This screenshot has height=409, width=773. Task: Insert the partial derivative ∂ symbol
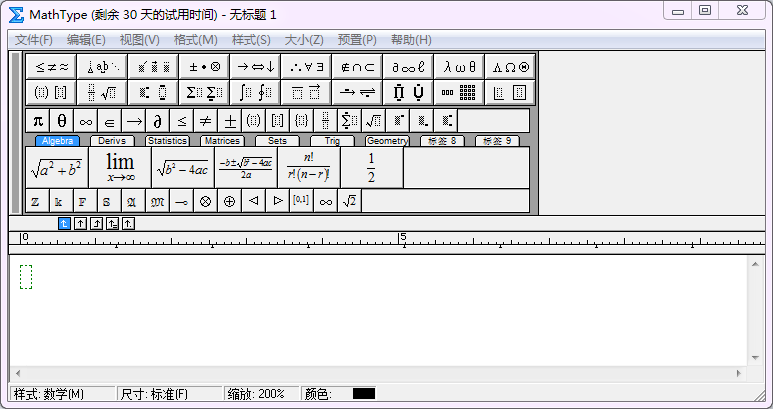(x=158, y=121)
